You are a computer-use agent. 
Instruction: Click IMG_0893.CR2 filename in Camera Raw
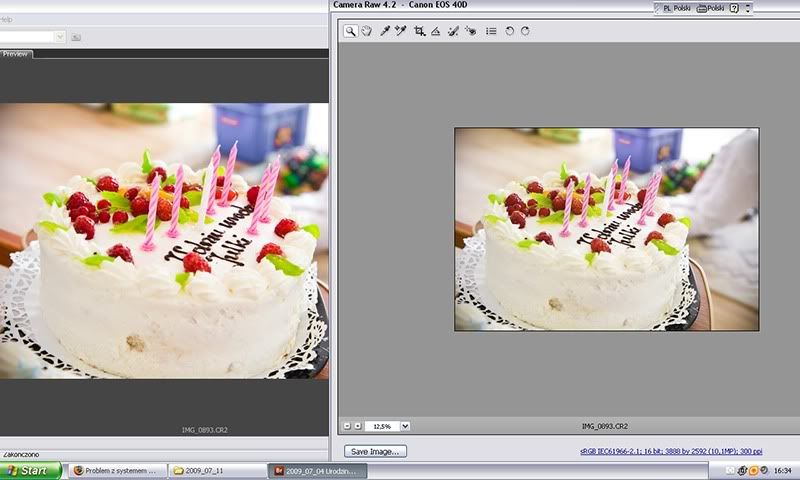pyautogui.click(x=605, y=426)
